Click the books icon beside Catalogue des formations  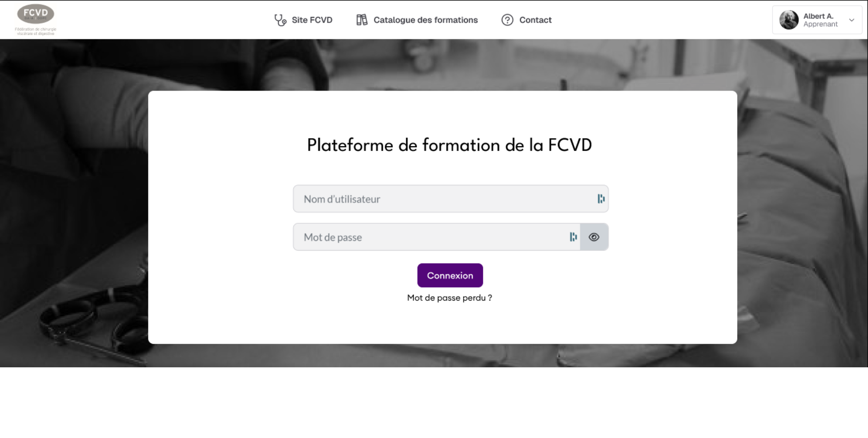click(x=362, y=20)
